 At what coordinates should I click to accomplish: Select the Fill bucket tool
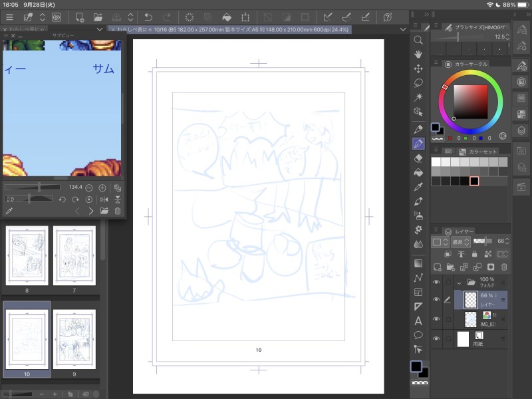[x=418, y=172]
